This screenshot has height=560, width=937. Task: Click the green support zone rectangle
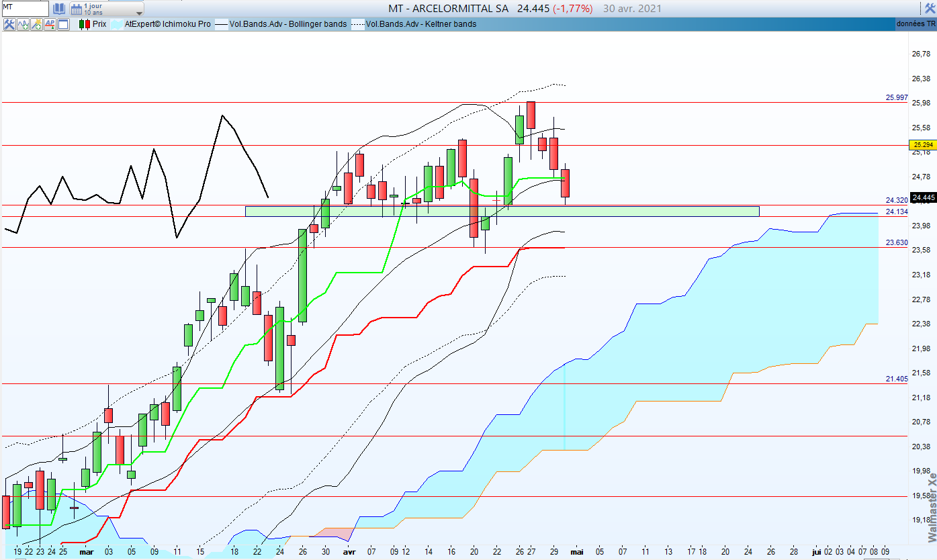pyautogui.click(x=502, y=211)
